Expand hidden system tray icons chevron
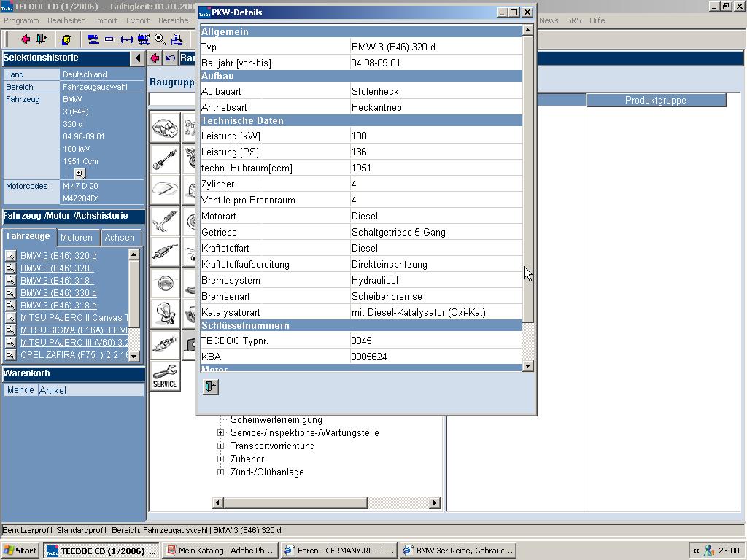 point(696,551)
